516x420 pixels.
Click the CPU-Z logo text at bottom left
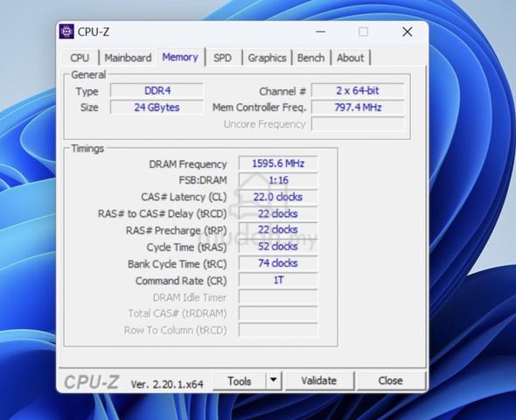click(92, 381)
